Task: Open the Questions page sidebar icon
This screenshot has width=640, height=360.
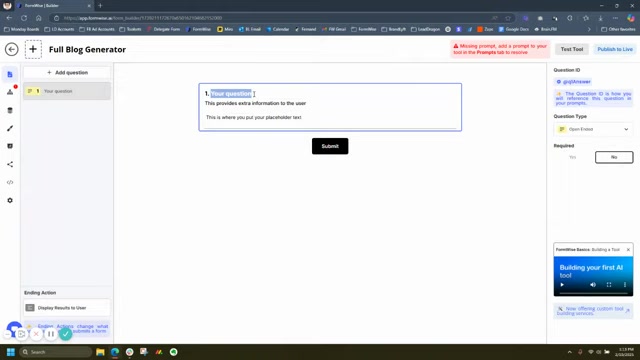Action: pyautogui.click(x=10, y=74)
